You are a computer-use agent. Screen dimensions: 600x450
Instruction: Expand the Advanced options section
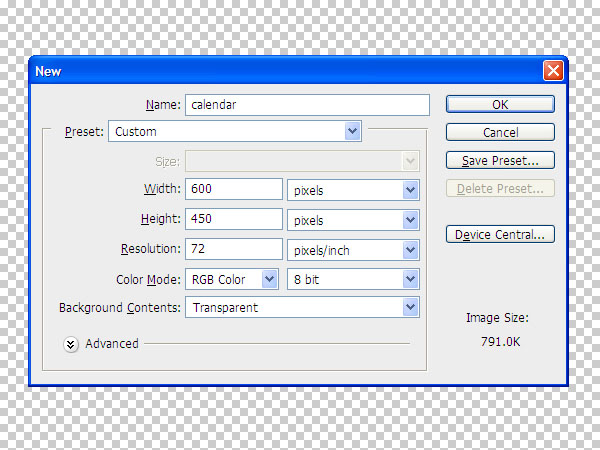coord(71,344)
